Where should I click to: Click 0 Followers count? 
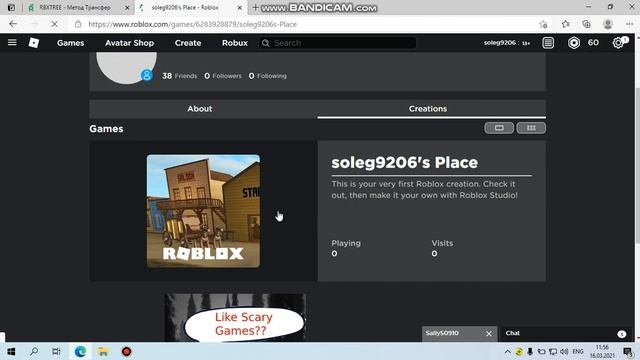point(223,76)
